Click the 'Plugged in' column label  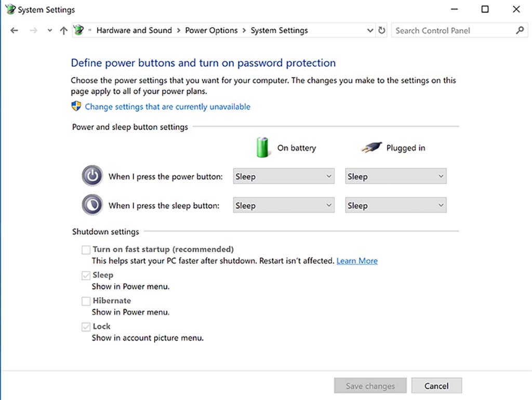(x=405, y=148)
